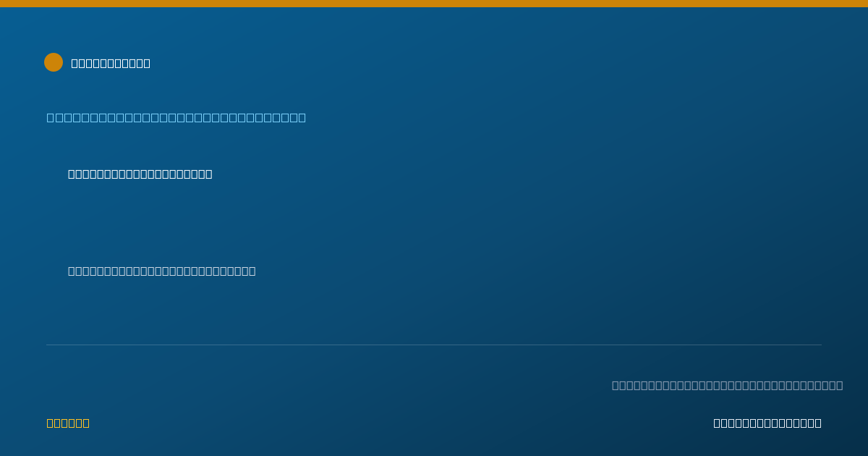Viewport: 868px width, 456px height.
Task: Open the yellow text at bottom left
Action: tap(68, 423)
